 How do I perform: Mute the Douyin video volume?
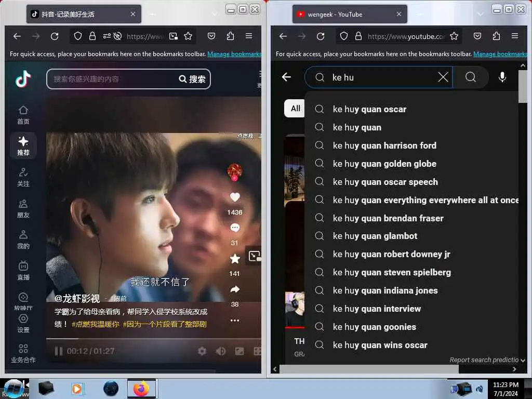tap(220, 351)
